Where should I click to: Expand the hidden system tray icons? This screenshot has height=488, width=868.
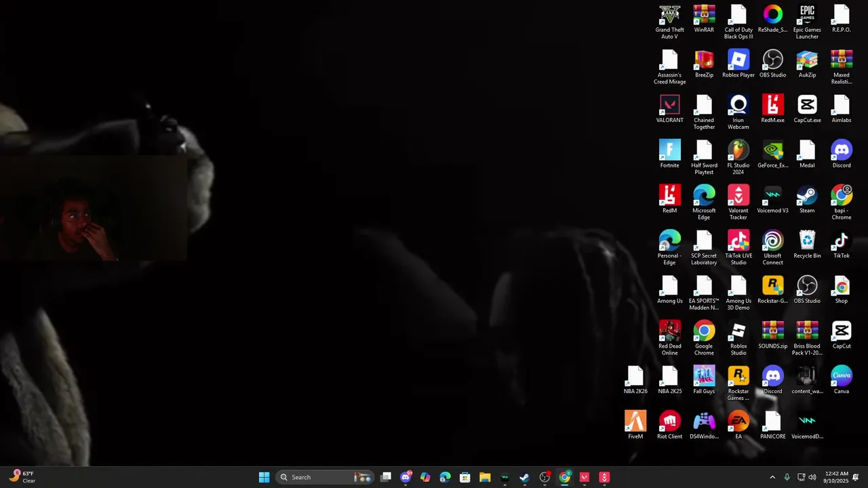pyautogui.click(x=772, y=477)
